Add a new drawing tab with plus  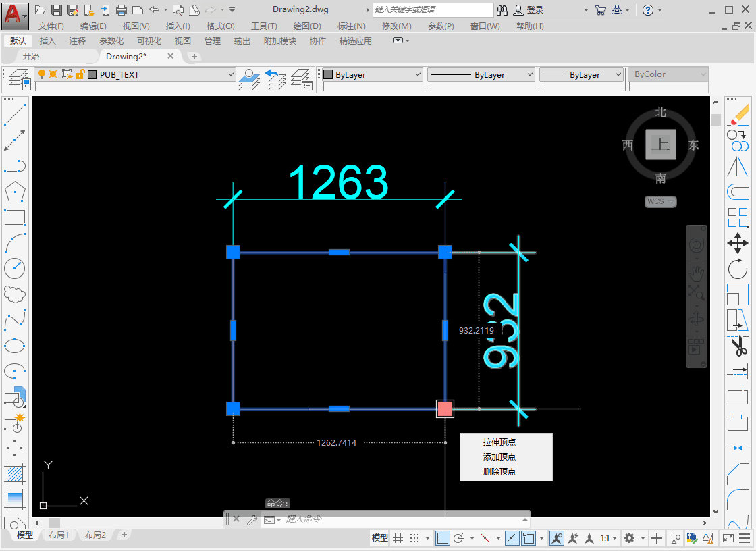pos(194,57)
